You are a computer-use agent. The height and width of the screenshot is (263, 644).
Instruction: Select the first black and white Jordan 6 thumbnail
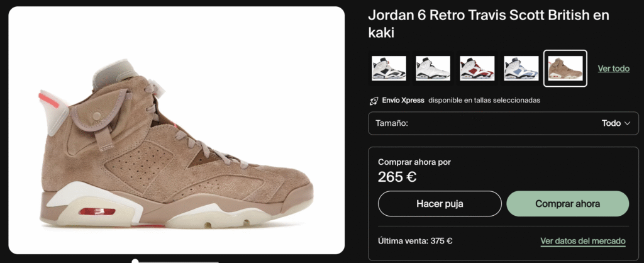click(x=389, y=68)
